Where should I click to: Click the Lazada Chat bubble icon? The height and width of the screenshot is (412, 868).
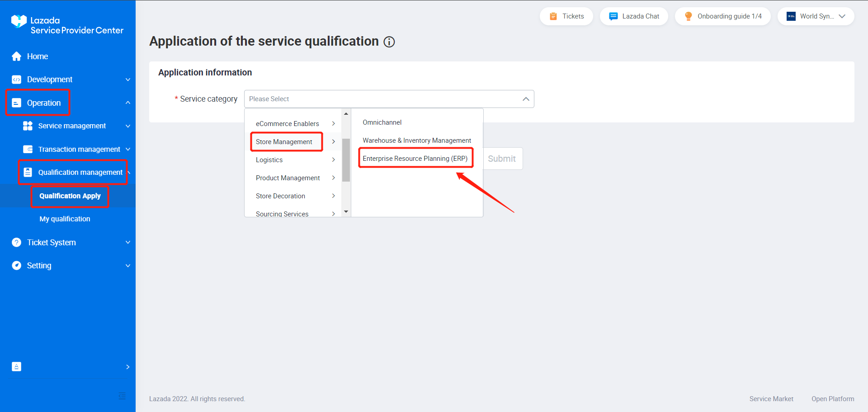tap(613, 16)
